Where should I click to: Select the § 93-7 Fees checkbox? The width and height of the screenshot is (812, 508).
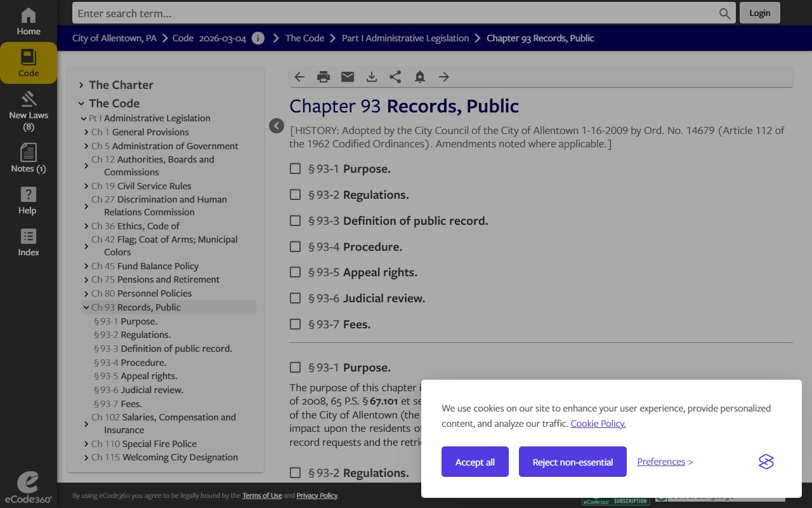point(295,324)
